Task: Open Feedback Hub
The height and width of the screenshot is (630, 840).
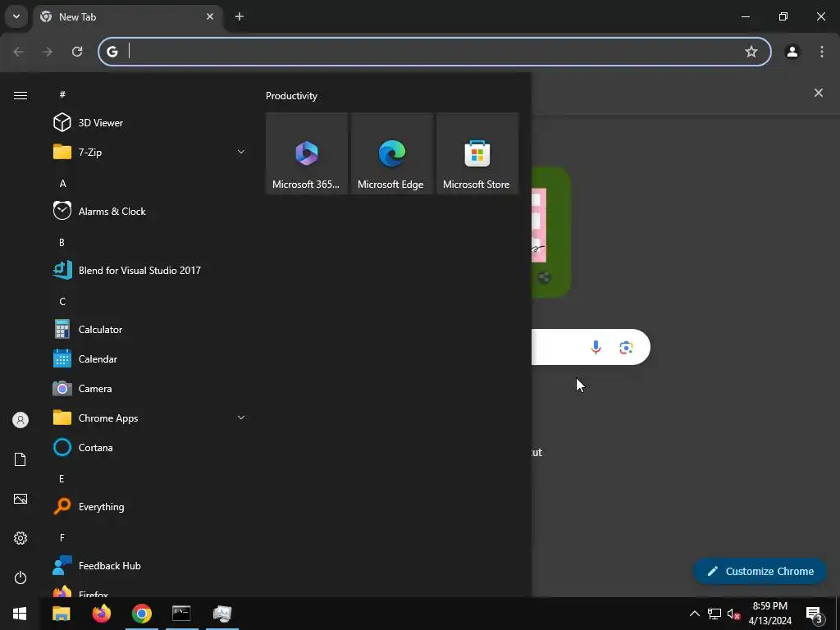Action: click(150, 566)
